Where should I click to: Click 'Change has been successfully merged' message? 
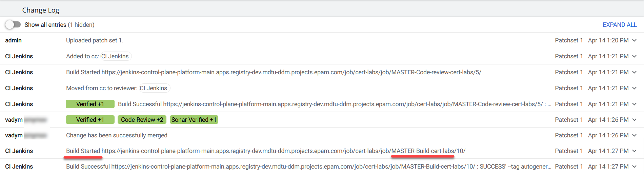[117, 135]
